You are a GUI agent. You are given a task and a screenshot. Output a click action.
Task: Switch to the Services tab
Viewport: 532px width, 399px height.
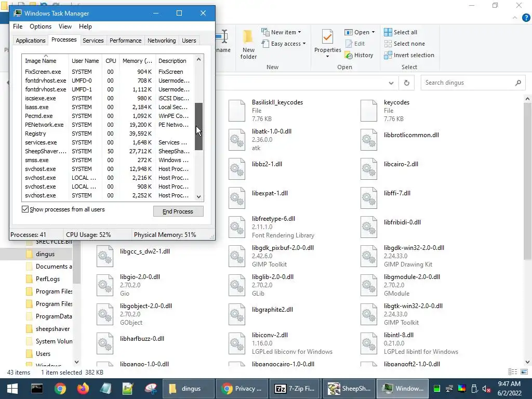click(x=93, y=41)
